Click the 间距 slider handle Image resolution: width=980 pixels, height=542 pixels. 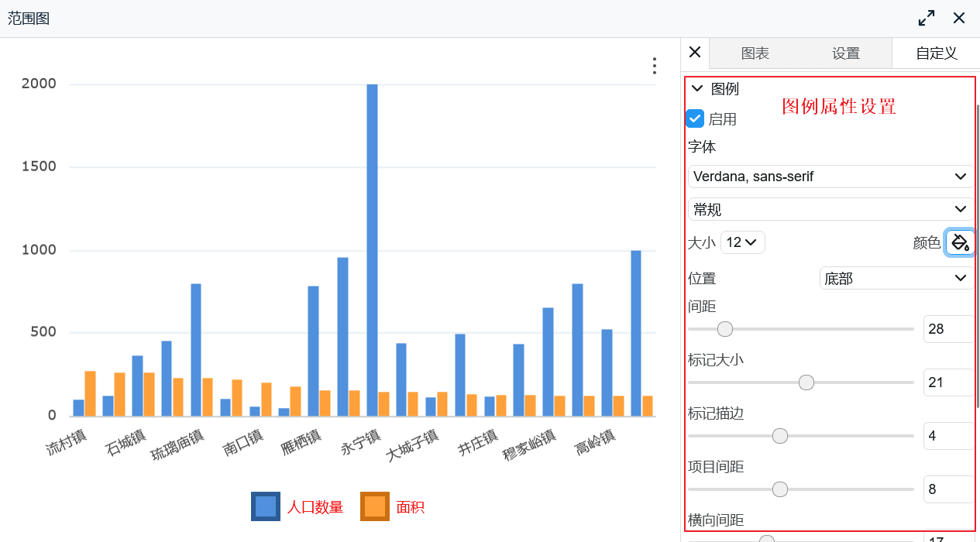[x=725, y=329]
